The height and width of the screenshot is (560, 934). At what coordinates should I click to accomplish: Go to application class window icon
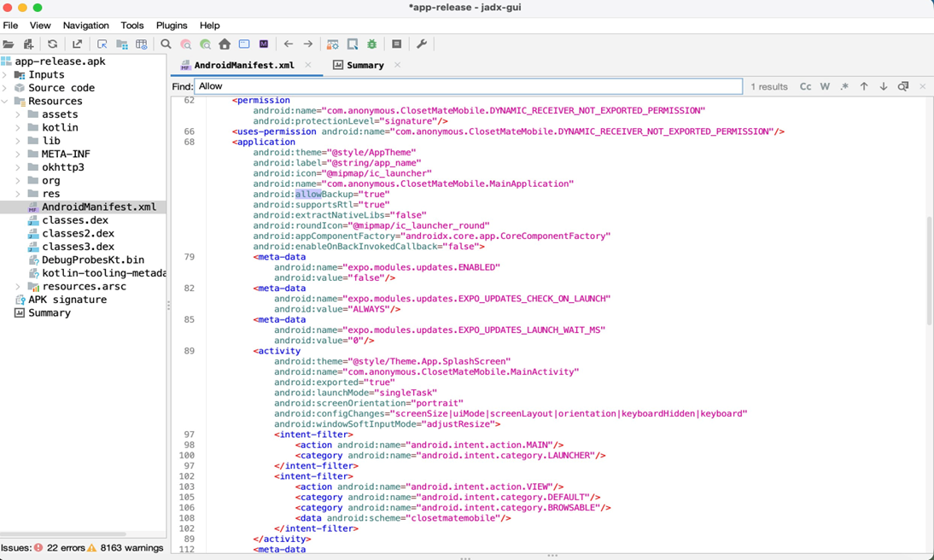244,44
